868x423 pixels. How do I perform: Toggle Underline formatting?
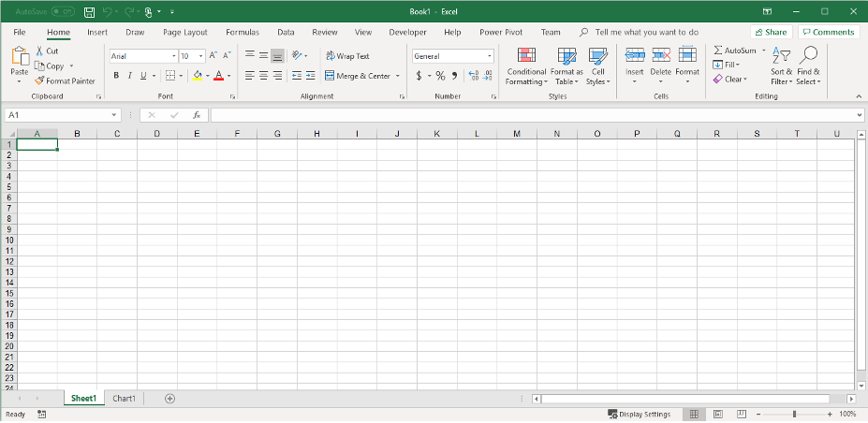pyautogui.click(x=144, y=76)
